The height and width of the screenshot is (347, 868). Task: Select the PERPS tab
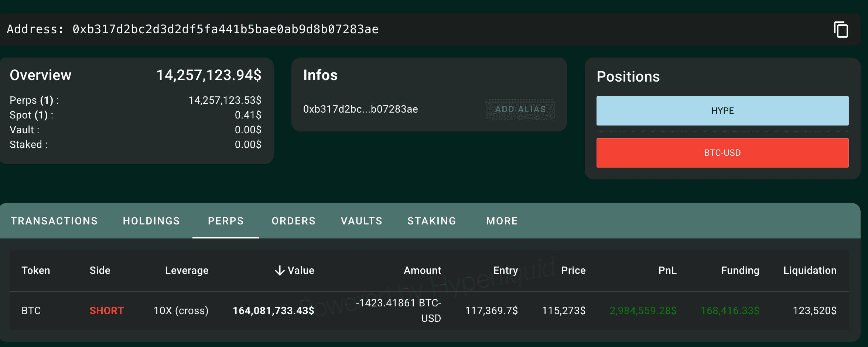tap(226, 221)
